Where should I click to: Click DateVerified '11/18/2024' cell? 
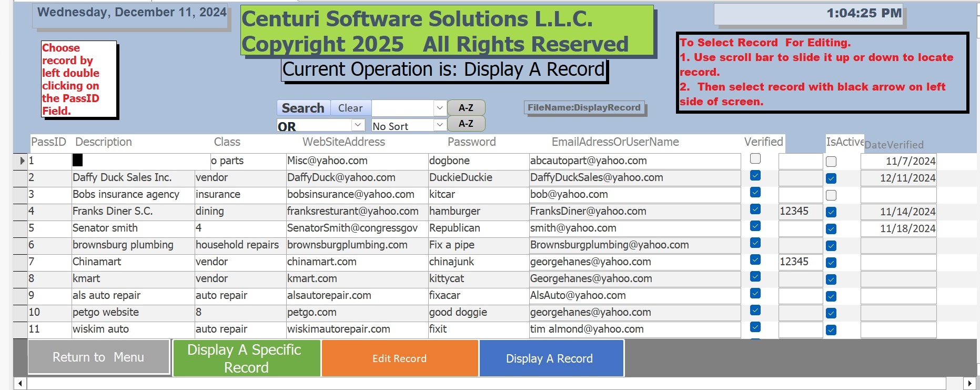click(x=898, y=228)
